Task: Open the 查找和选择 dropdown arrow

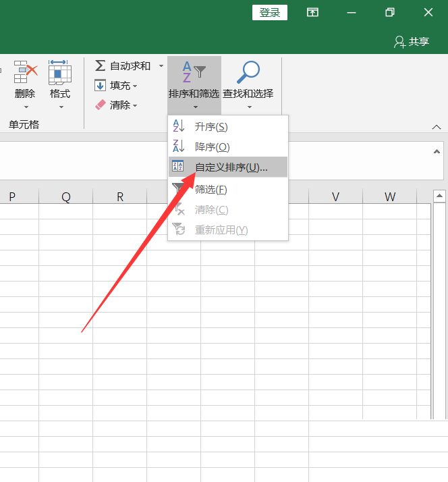Action: coord(250,107)
